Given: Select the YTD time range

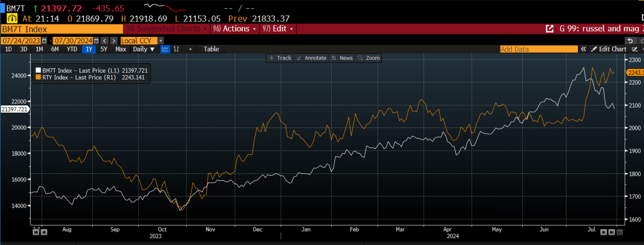Looking at the screenshot, I should click(x=72, y=49).
